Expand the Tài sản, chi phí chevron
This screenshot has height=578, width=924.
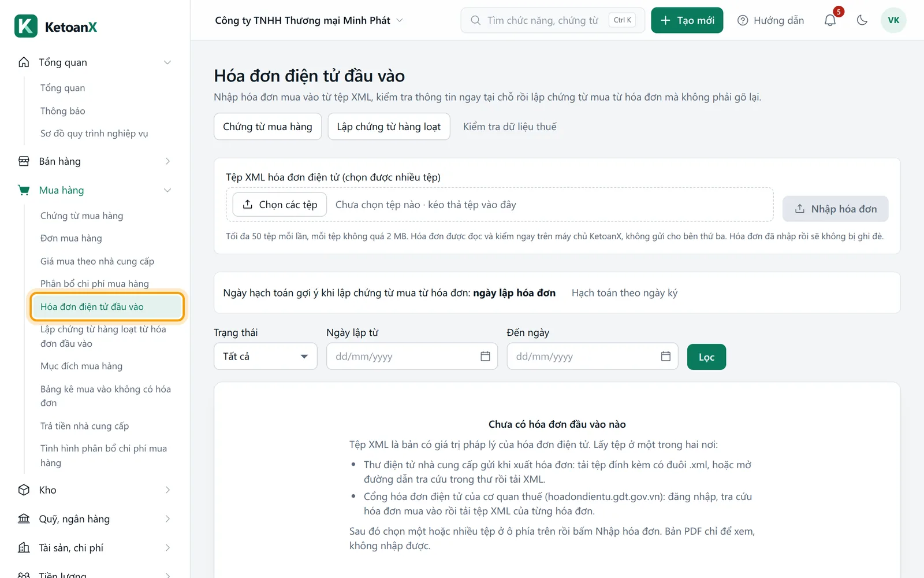(x=167, y=548)
